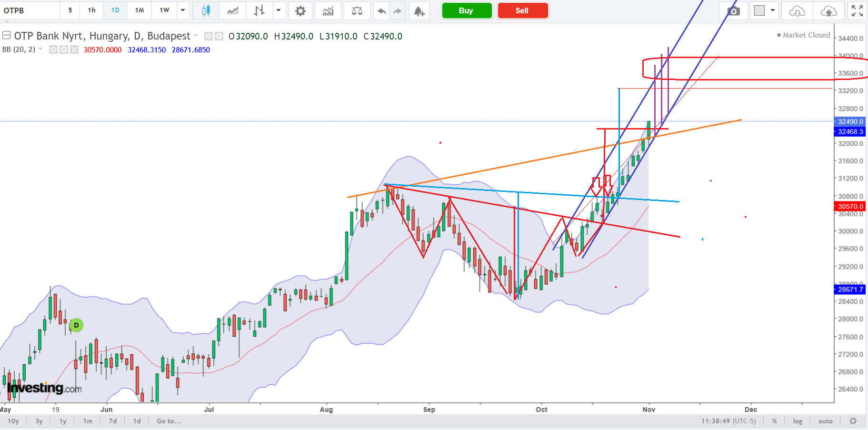Toggle auto scale in bottom bar

825,421
